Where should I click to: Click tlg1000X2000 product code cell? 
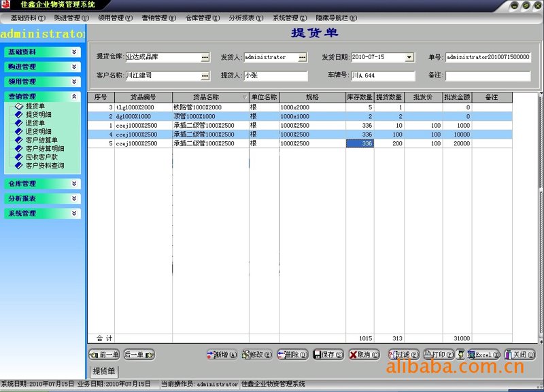click(x=143, y=107)
